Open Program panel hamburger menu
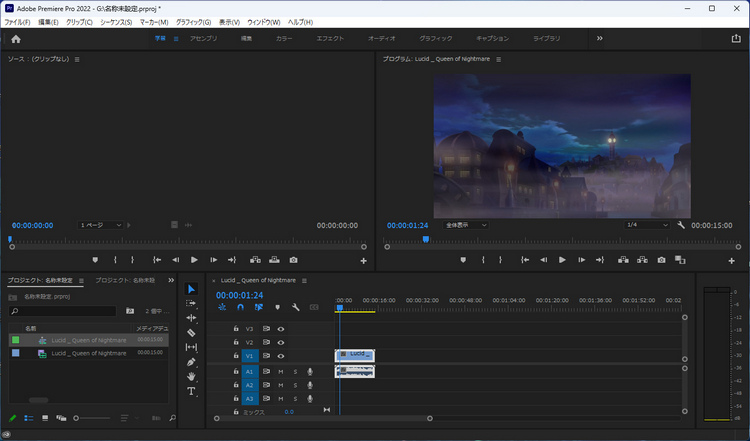Image resolution: width=750 pixels, height=441 pixels. tap(498, 59)
